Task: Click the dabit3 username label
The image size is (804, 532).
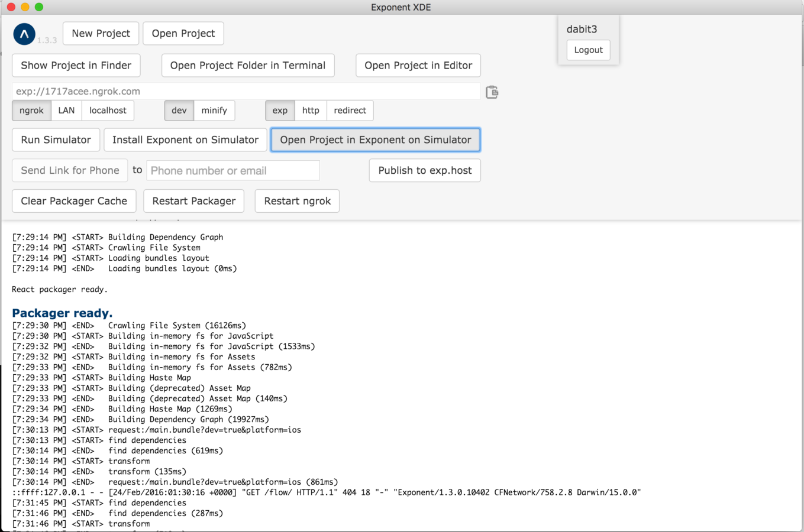Action: coord(582,29)
